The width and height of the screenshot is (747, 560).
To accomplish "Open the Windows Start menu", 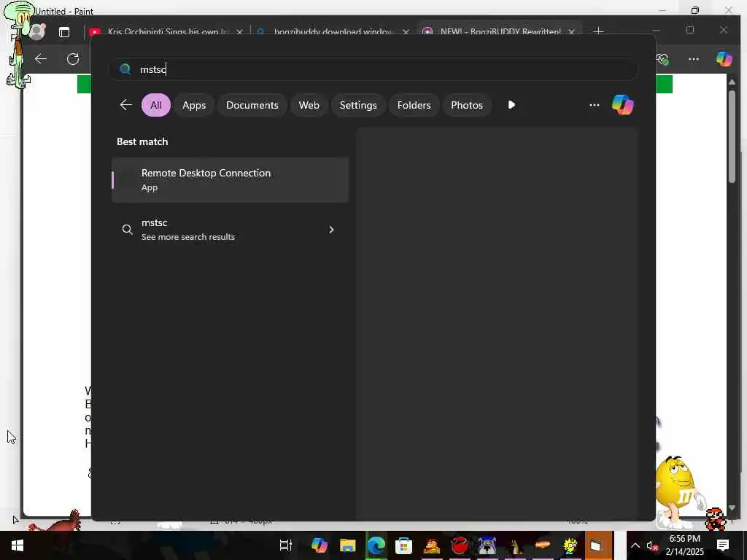I will pos(18,545).
